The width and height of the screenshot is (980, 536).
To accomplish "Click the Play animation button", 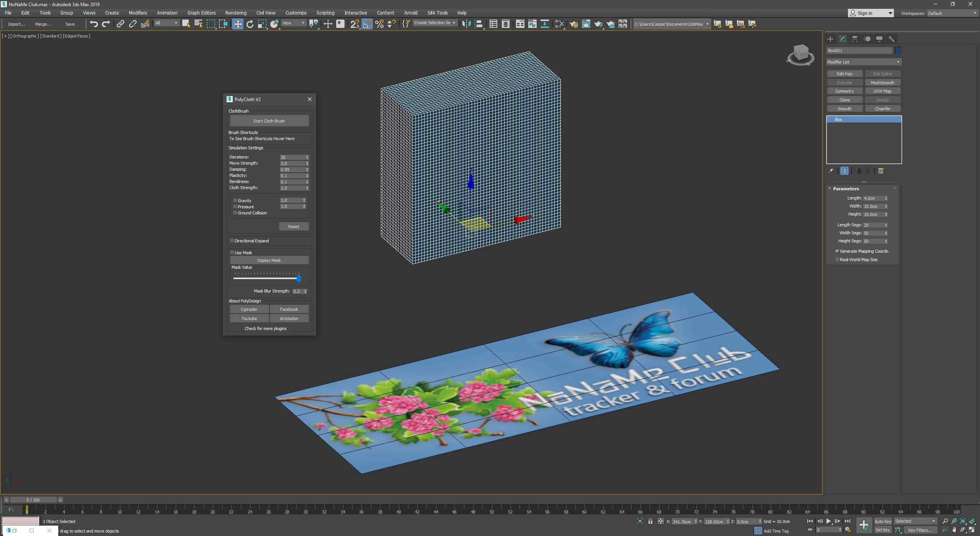I will pos(828,521).
